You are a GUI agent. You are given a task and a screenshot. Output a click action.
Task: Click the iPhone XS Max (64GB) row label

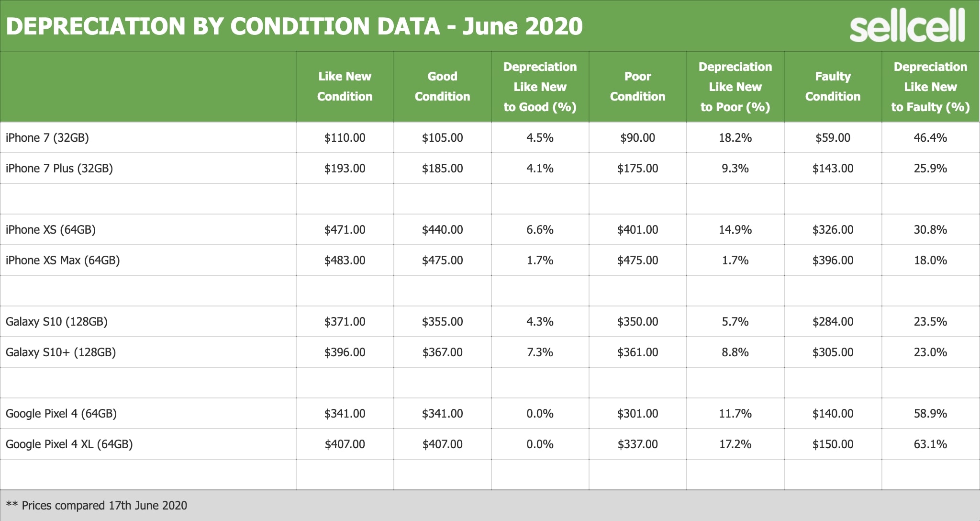[63, 260]
